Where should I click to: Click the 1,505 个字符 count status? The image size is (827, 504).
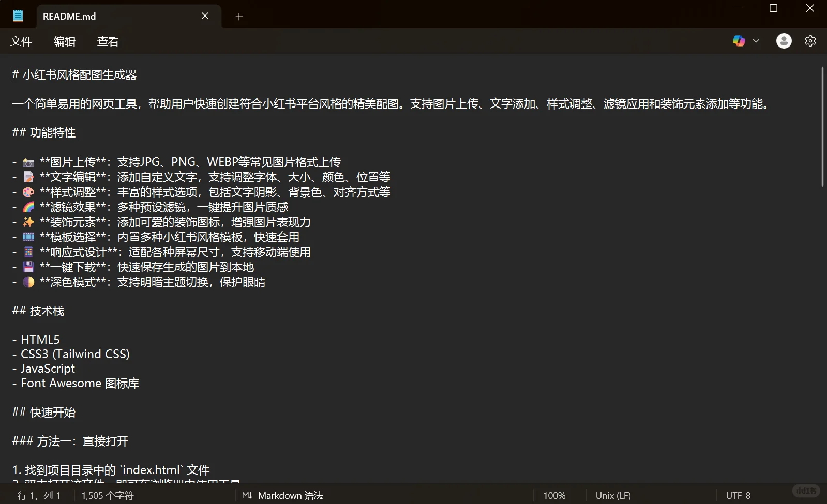click(108, 495)
